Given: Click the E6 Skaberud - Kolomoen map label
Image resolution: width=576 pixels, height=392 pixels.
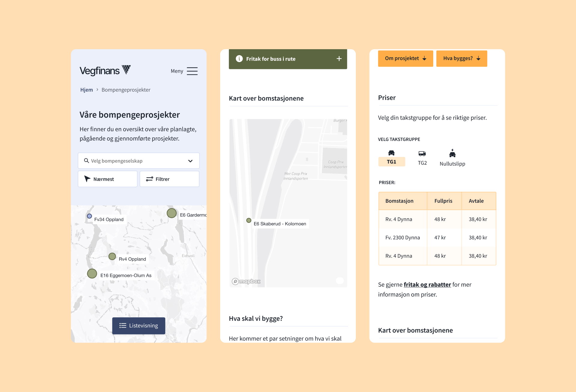Looking at the screenshot, I should pyautogui.click(x=280, y=224).
